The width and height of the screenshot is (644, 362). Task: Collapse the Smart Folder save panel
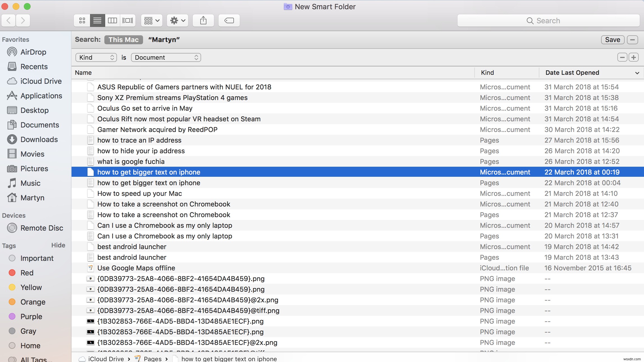click(633, 40)
